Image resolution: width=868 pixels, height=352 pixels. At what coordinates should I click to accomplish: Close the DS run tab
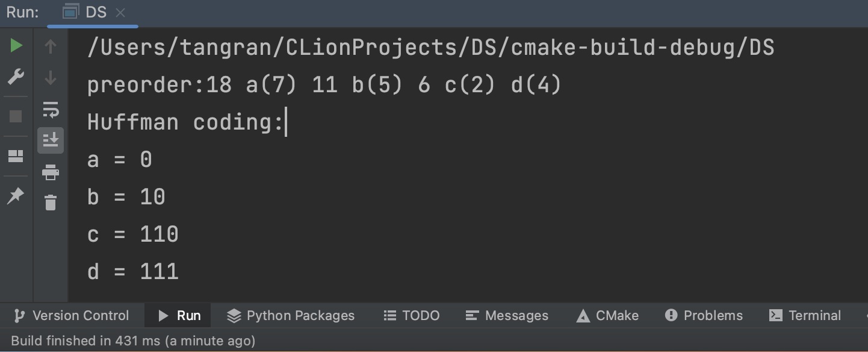120,13
